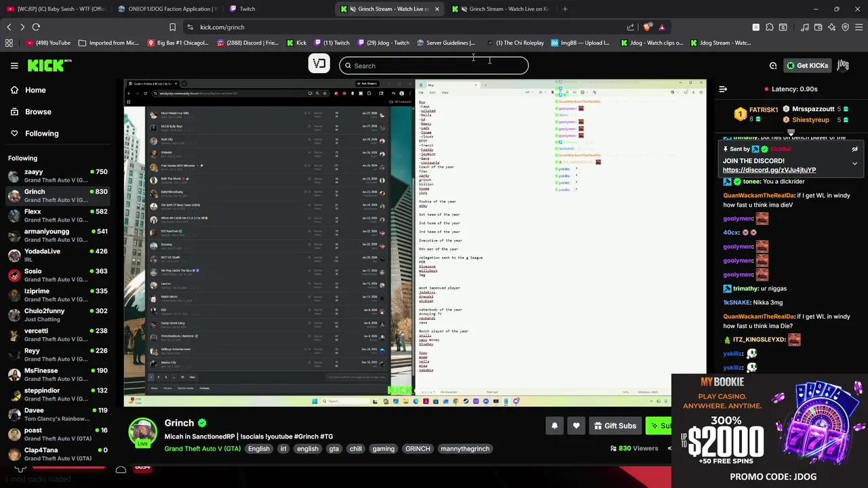Open Grand Theft Auto V category link
868x488 pixels.
(x=202, y=449)
